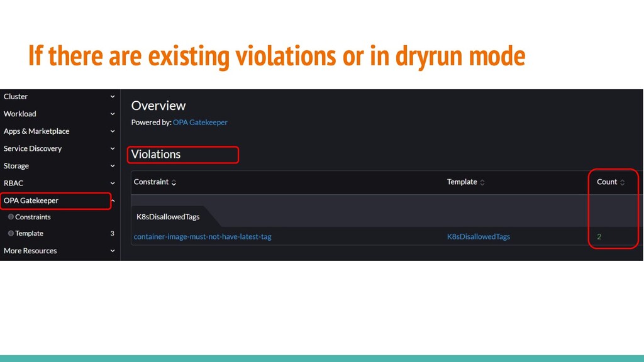
Task: Expand the Workload section chevron
Action: [x=113, y=114]
